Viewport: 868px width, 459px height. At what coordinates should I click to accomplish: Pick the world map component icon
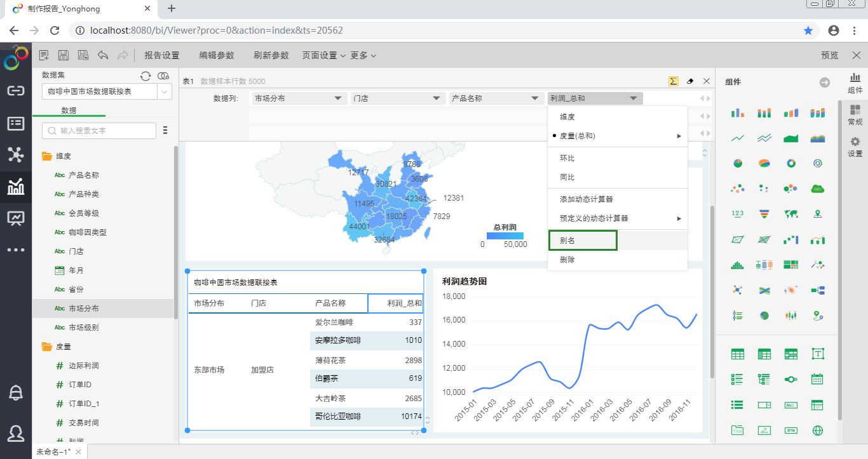791,214
